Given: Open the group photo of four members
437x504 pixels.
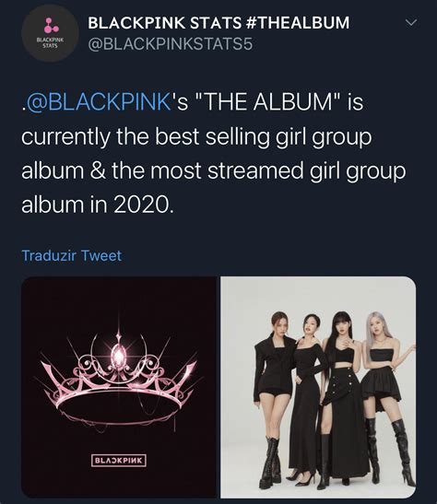Looking at the screenshot, I should click(318, 387).
